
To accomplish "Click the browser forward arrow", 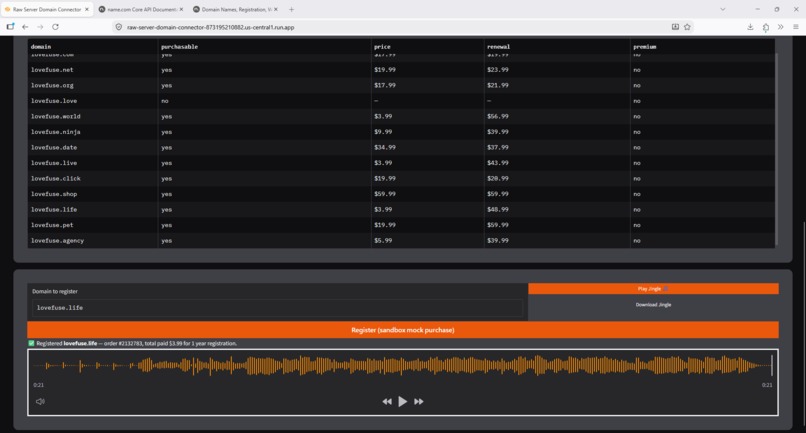I will tap(40, 27).
